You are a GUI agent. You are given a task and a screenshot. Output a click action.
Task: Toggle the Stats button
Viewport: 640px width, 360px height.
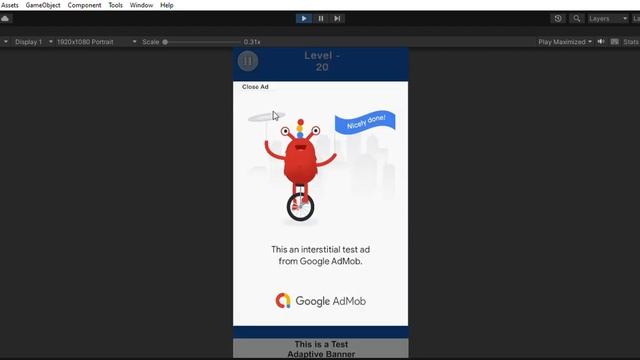(x=631, y=42)
